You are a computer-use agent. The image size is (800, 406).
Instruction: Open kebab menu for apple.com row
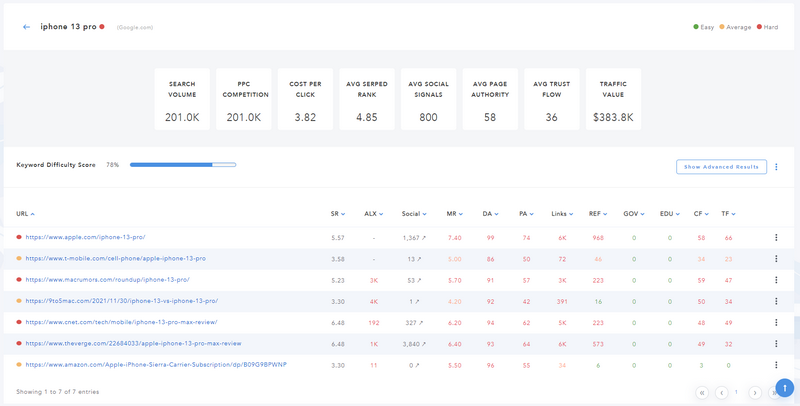[x=776, y=238]
